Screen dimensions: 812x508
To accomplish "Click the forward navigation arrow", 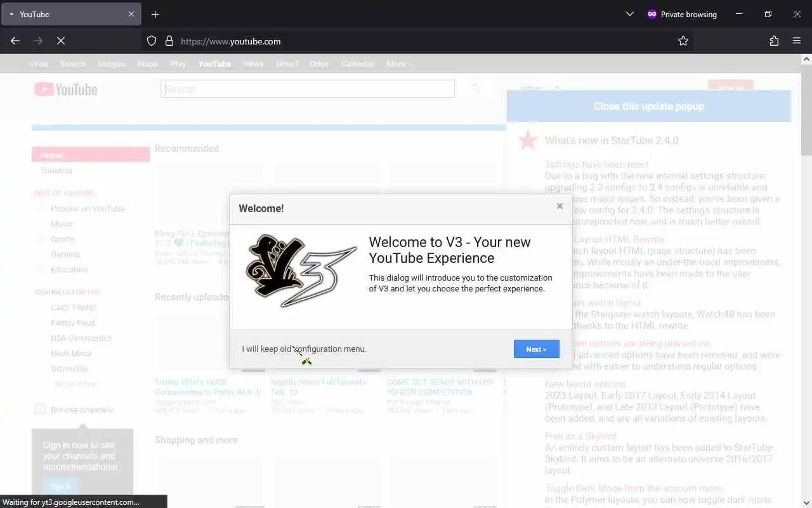I will coord(38,41).
